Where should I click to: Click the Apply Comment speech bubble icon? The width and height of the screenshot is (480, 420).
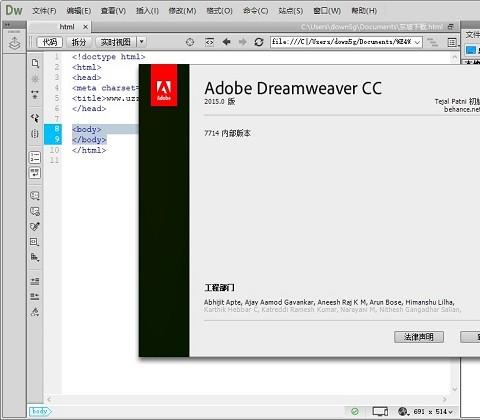[35, 196]
